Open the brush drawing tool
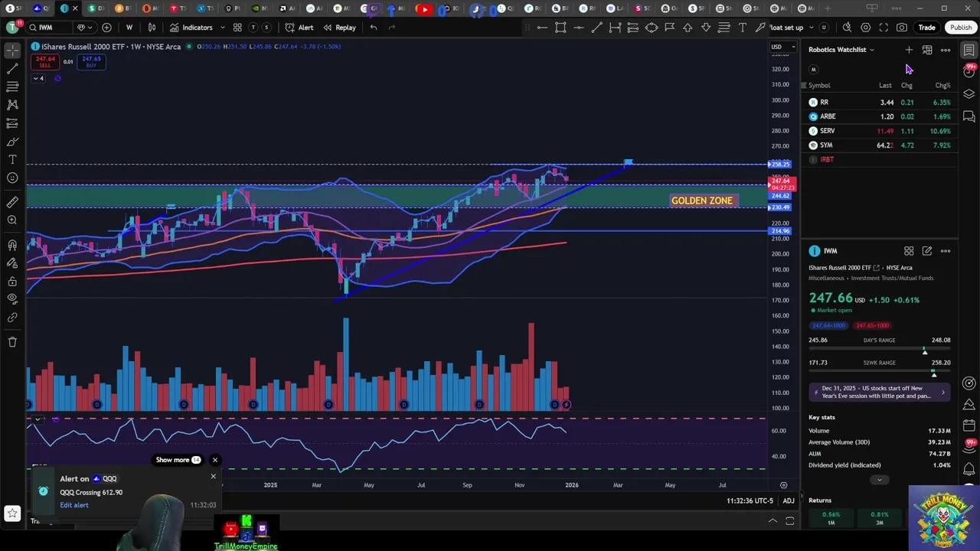 click(x=12, y=142)
